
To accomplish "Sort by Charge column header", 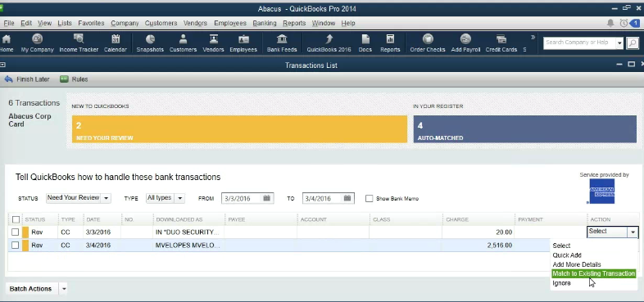I will (x=478, y=219).
